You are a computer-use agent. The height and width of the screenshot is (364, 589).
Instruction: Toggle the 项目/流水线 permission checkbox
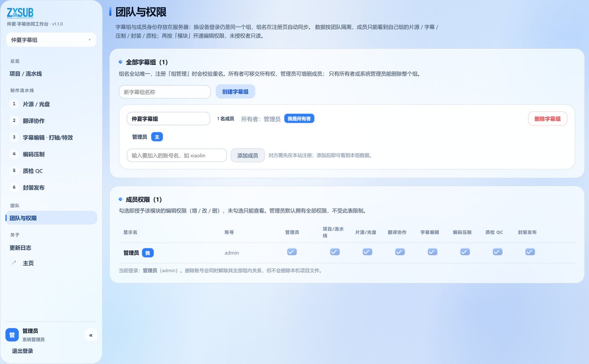click(x=334, y=252)
